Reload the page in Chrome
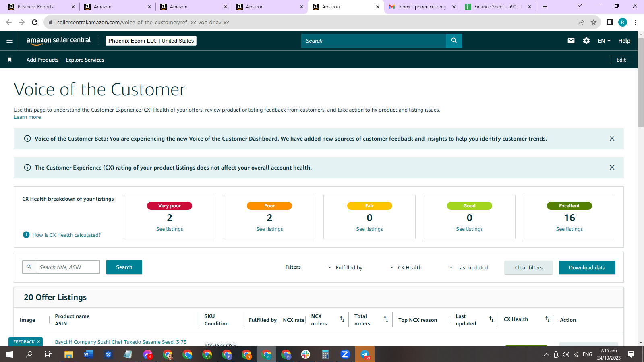The image size is (644, 362). click(35, 22)
